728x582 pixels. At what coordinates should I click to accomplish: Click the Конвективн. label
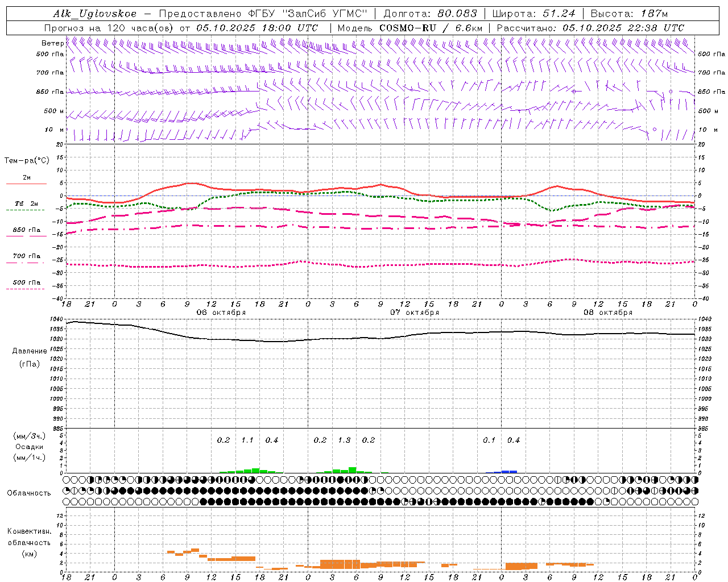(x=30, y=531)
